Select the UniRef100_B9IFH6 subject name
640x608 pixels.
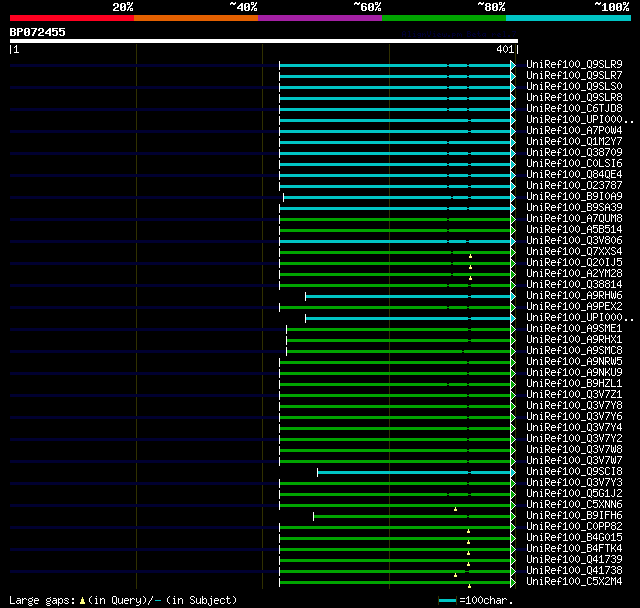coord(574,516)
